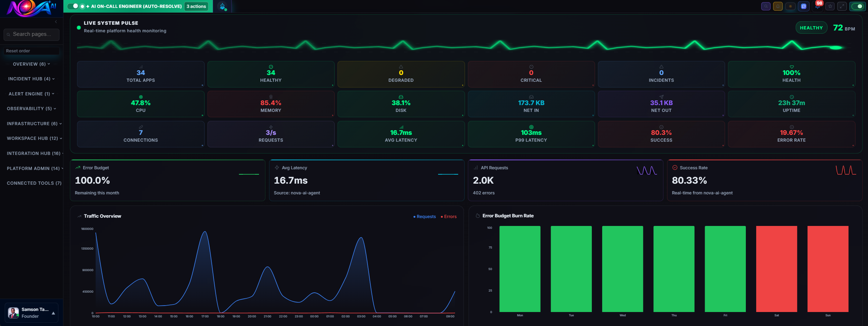Open the chat bubble icon
Image resolution: width=868 pixels, height=326 pixels.
click(x=804, y=6)
